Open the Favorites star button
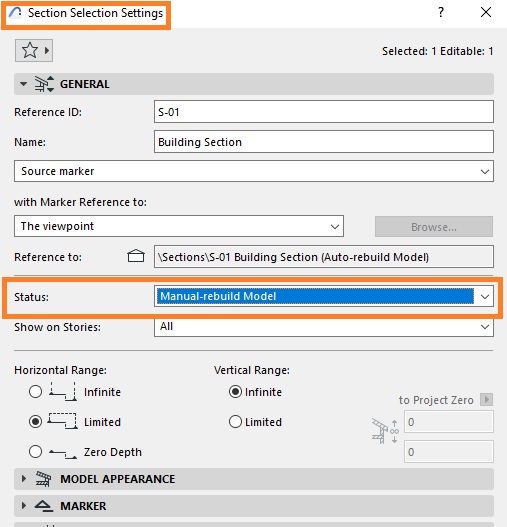The width and height of the screenshot is (507, 527). (34, 51)
